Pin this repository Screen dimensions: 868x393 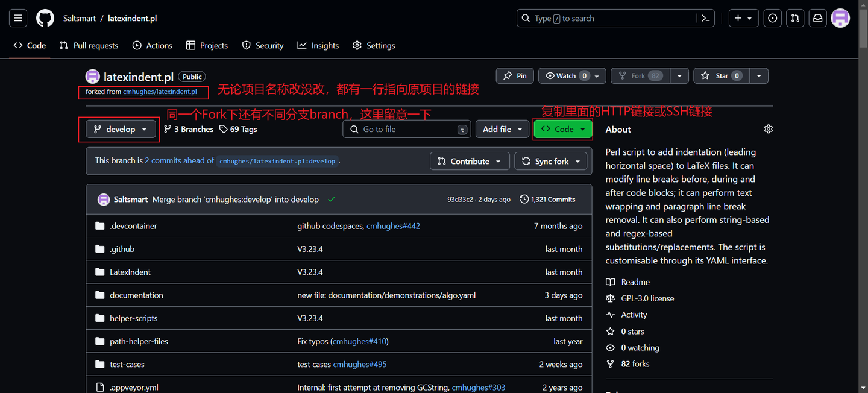pyautogui.click(x=514, y=75)
